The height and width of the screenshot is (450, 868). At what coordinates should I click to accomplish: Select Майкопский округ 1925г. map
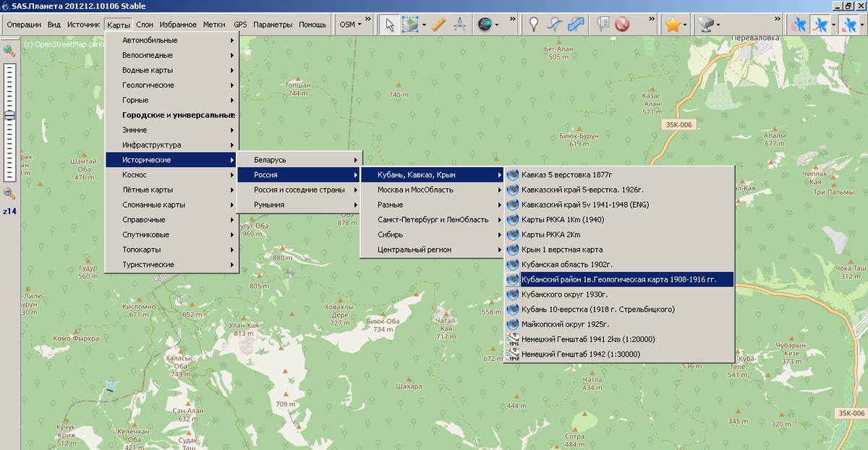point(619,324)
